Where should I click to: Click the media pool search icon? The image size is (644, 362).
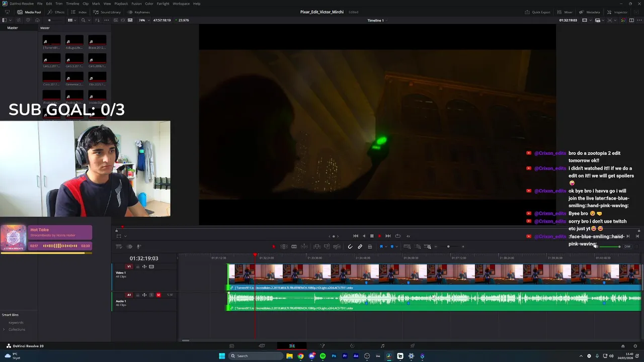pos(84,20)
